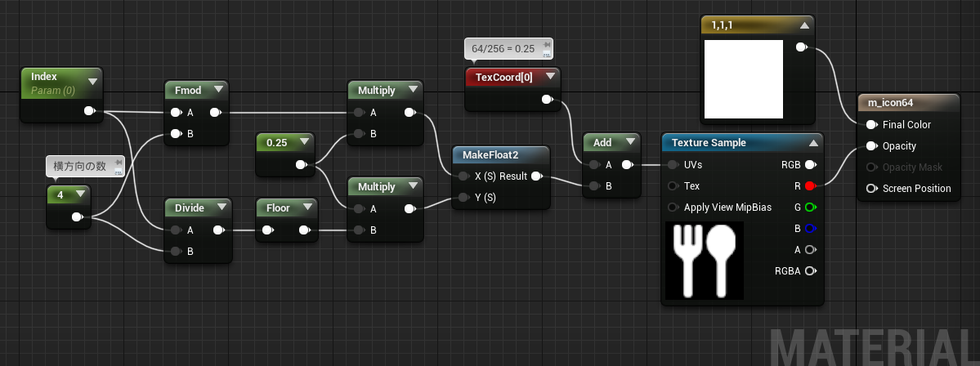The height and width of the screenshot is (366, 980).
Task: Click the green G output pin
Action: click(x=810, y=208)
